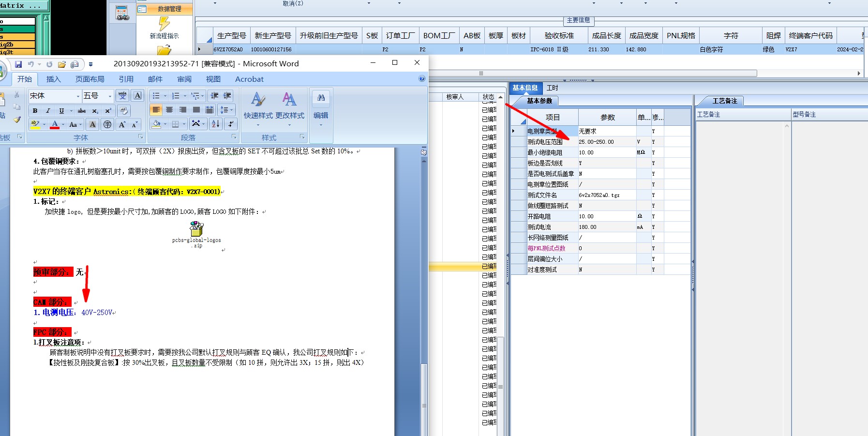The image size is (868, 436).
Task: Open change case Aa dropdown
Action: coord(75,124)
